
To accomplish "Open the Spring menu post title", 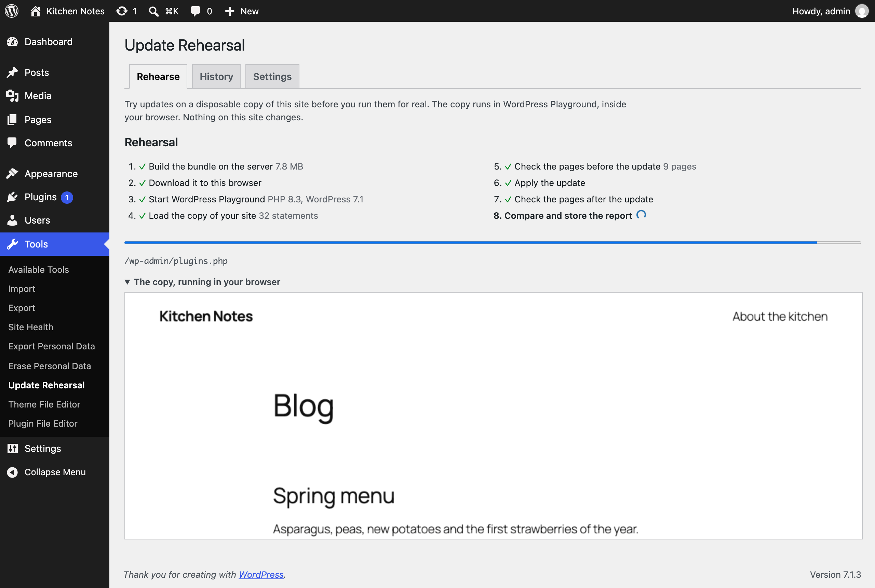I will [334, 496].
